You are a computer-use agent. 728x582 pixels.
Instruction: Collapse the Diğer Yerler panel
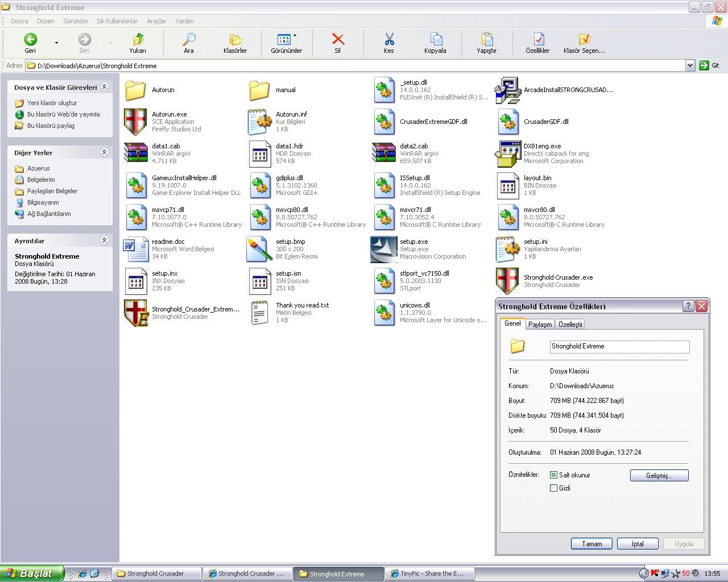(104, 152)
